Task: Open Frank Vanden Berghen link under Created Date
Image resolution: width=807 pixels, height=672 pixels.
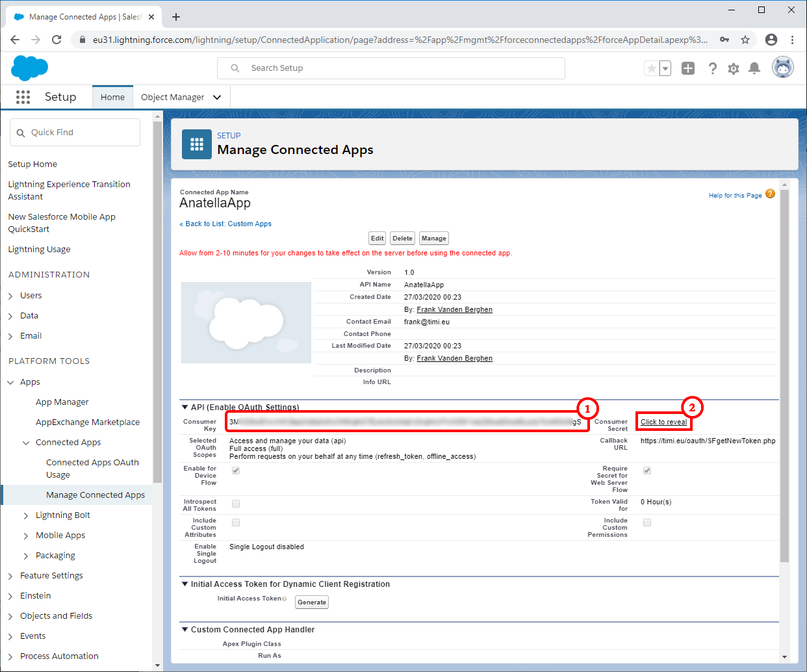Action: (455, 309)
